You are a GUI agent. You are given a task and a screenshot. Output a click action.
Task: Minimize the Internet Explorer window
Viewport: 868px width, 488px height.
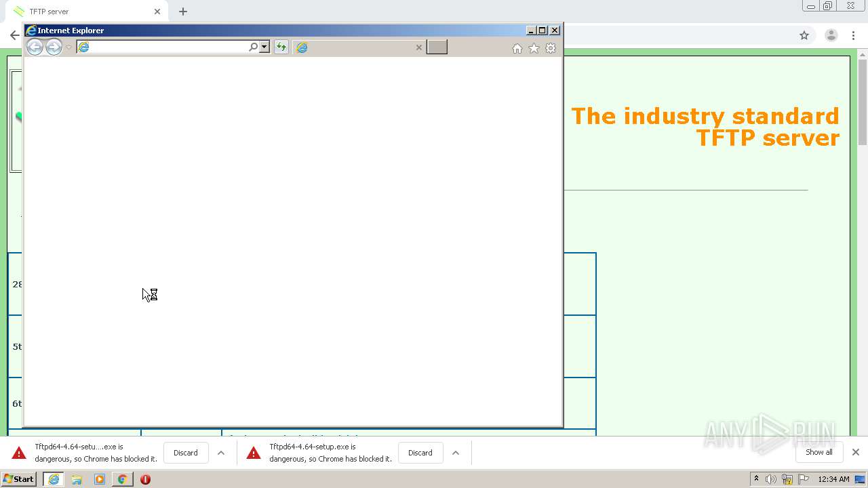point(531,30)
